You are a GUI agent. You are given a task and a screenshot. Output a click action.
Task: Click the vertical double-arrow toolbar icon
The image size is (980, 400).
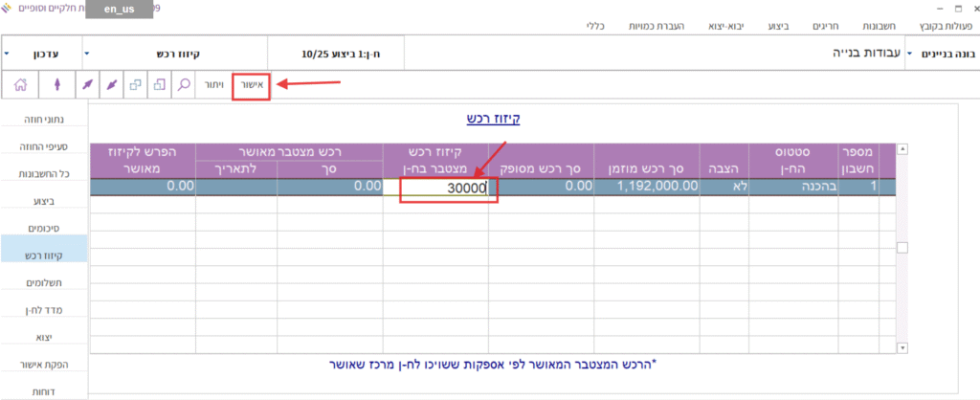click(x=56, y=85)
